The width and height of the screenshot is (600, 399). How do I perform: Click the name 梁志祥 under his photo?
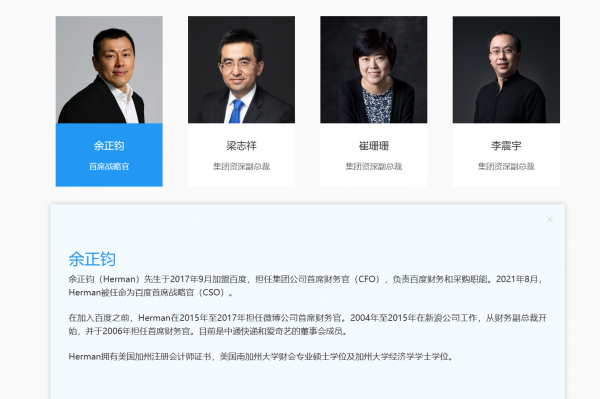pyautogui.click(x=241, y=146)
